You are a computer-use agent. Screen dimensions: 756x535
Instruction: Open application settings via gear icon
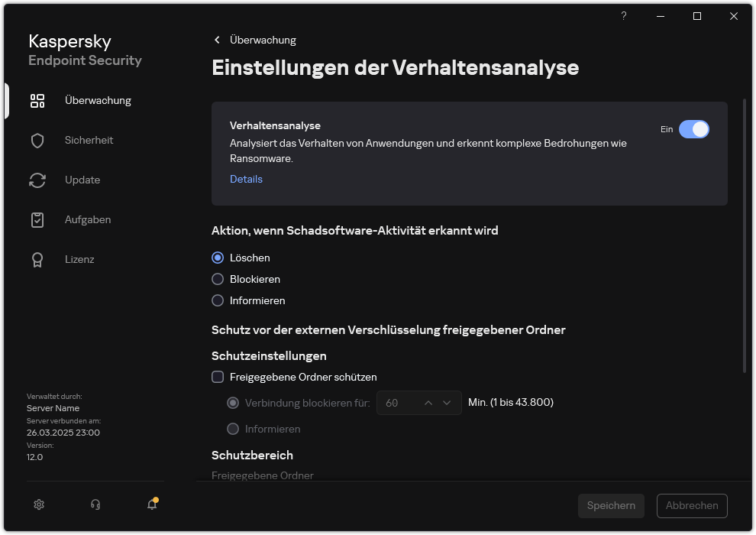point(38,504)
